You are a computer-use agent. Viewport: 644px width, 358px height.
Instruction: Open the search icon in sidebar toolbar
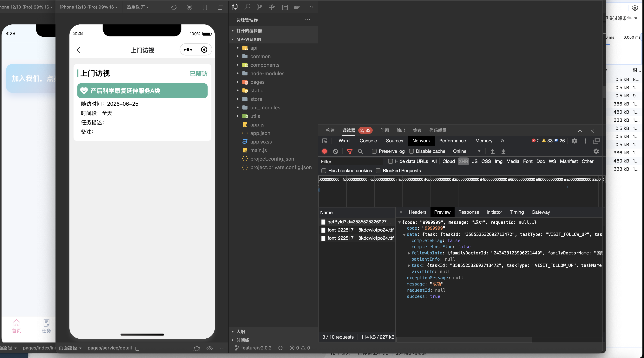coord(247,7)
